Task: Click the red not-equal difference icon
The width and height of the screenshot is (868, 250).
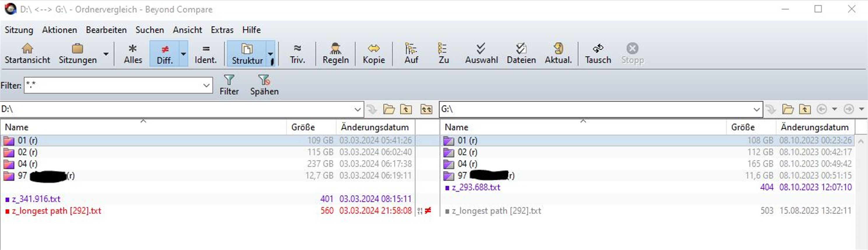Action: (428, 211)
